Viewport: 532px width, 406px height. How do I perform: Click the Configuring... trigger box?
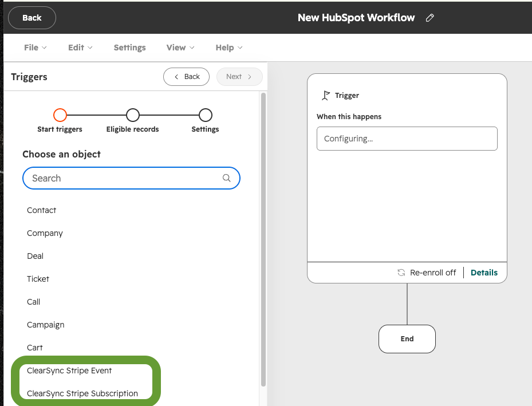point(407,139)
